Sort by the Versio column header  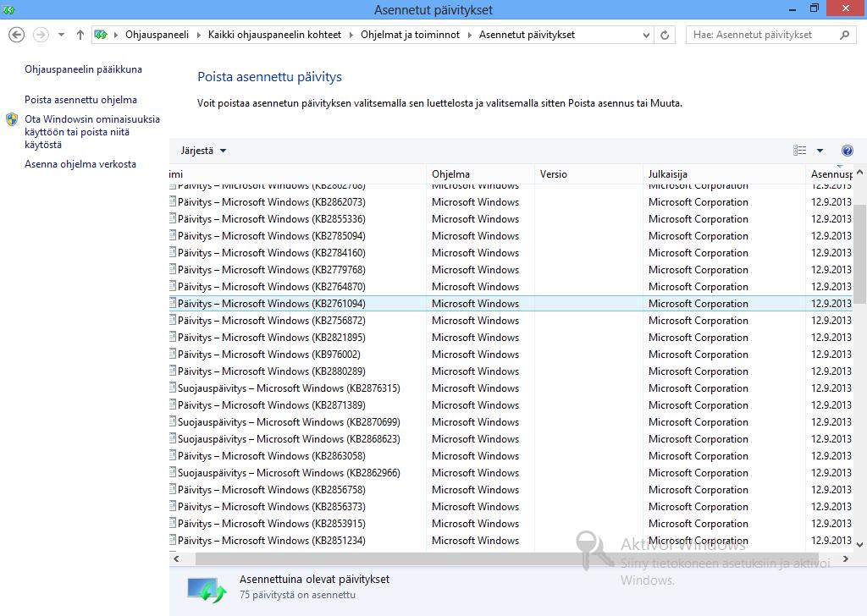589,174
